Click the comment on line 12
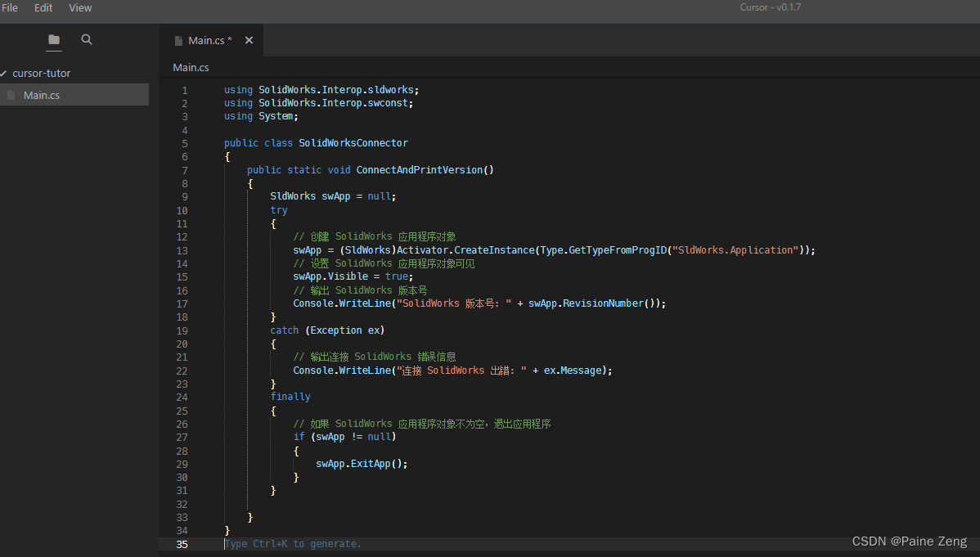 click(x=375, y=237)
